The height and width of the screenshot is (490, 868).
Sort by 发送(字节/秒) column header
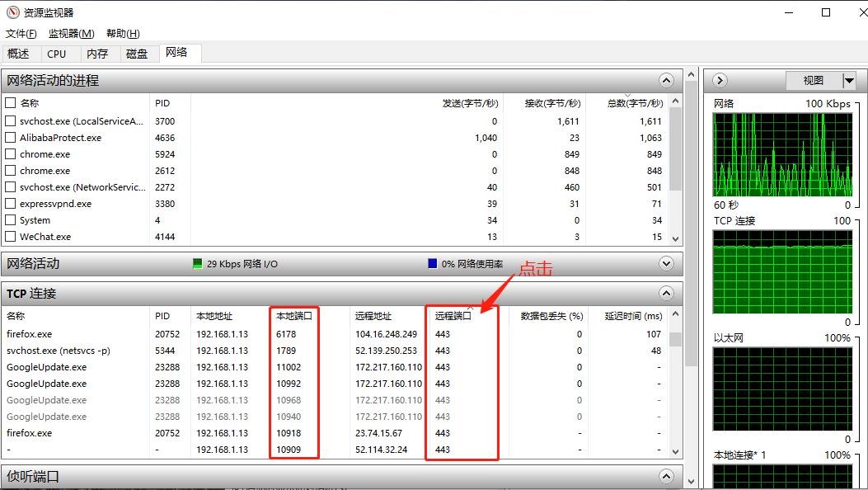[x=470, y=103]
